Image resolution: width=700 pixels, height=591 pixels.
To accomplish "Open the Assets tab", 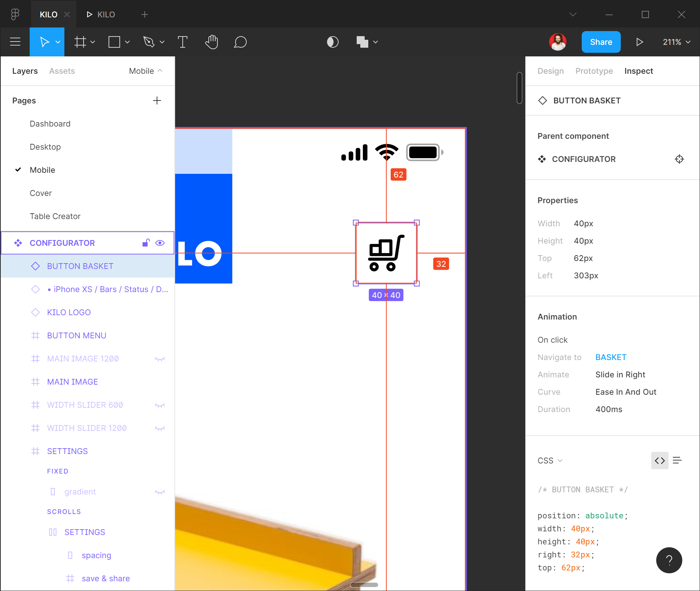I will [62, 71].
